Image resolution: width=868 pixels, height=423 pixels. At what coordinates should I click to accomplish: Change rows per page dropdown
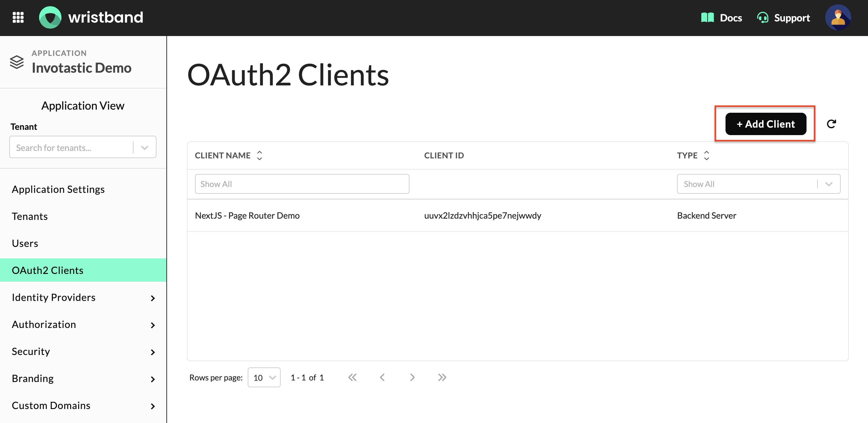[264, 377]
